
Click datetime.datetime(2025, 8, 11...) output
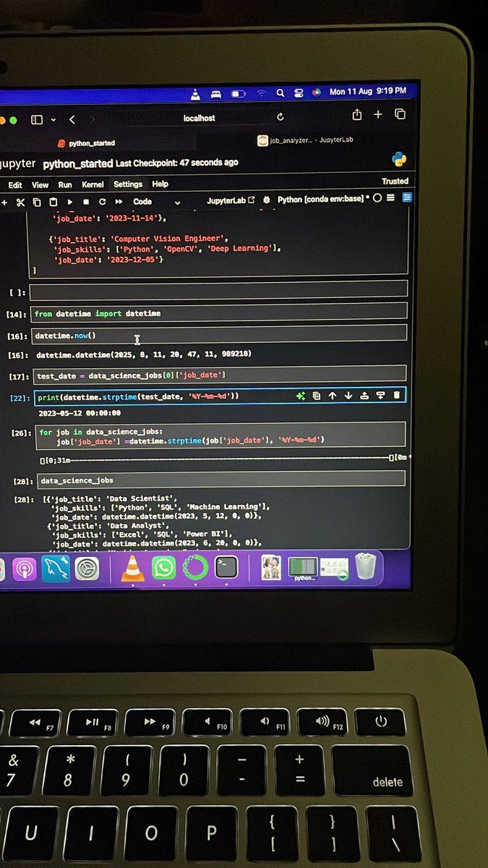(x=143, y=354)
